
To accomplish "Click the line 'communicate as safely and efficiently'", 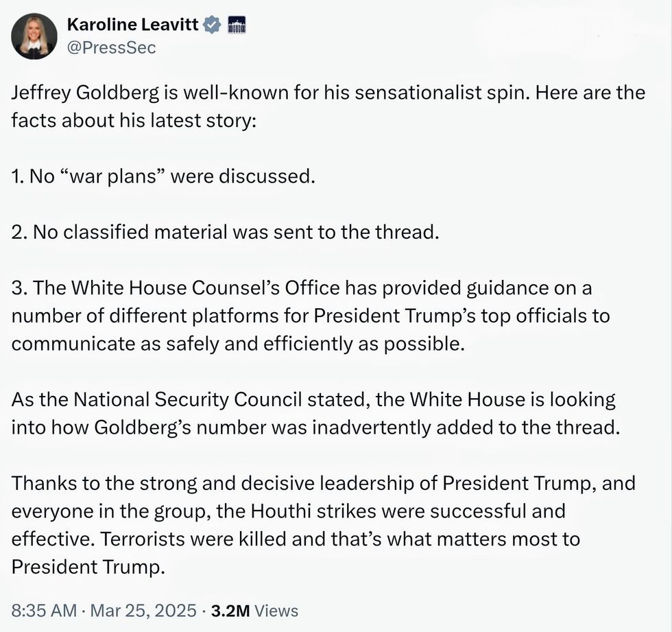I will pyautogui.click(x=237, y=344).
